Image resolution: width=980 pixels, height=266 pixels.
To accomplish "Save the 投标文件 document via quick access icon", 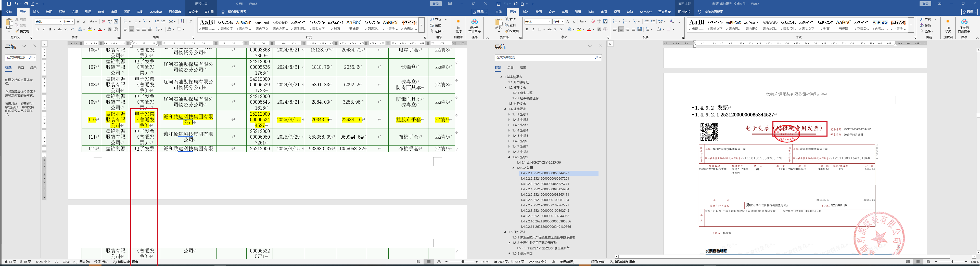I will (x=498, y=4).
